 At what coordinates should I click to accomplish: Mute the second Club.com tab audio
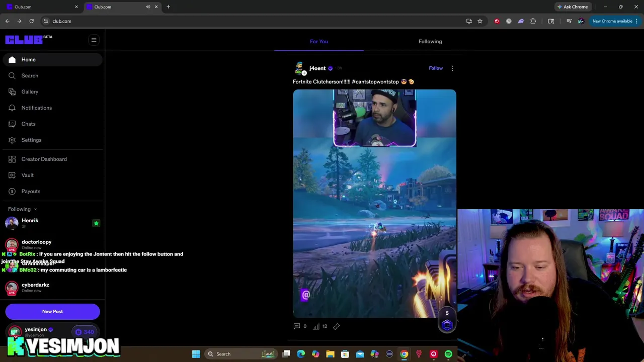tap(148, 7)
